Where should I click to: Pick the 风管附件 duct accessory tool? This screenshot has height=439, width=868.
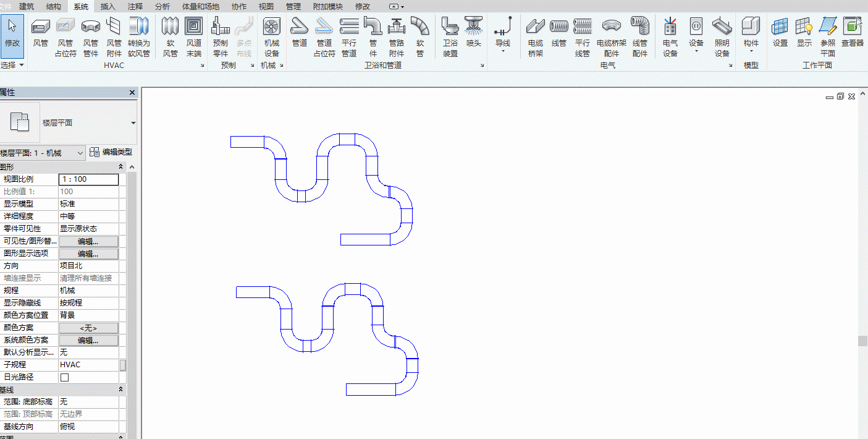point(114,36)
